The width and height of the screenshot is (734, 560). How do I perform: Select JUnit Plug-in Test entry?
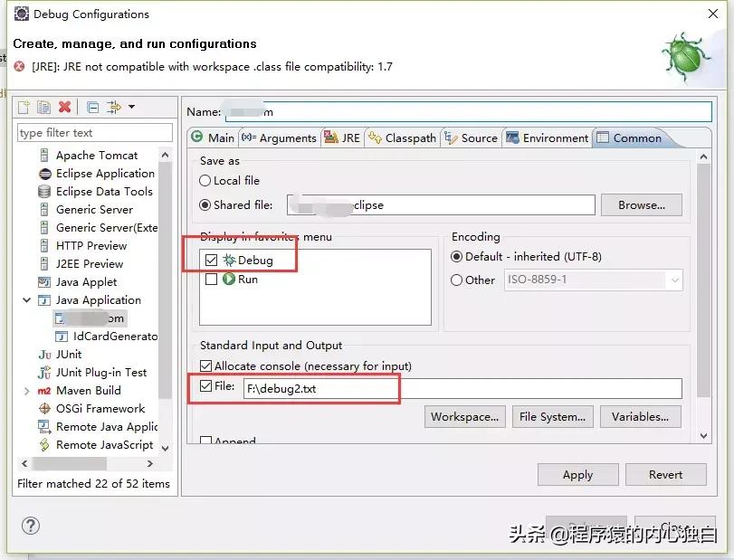101,373
